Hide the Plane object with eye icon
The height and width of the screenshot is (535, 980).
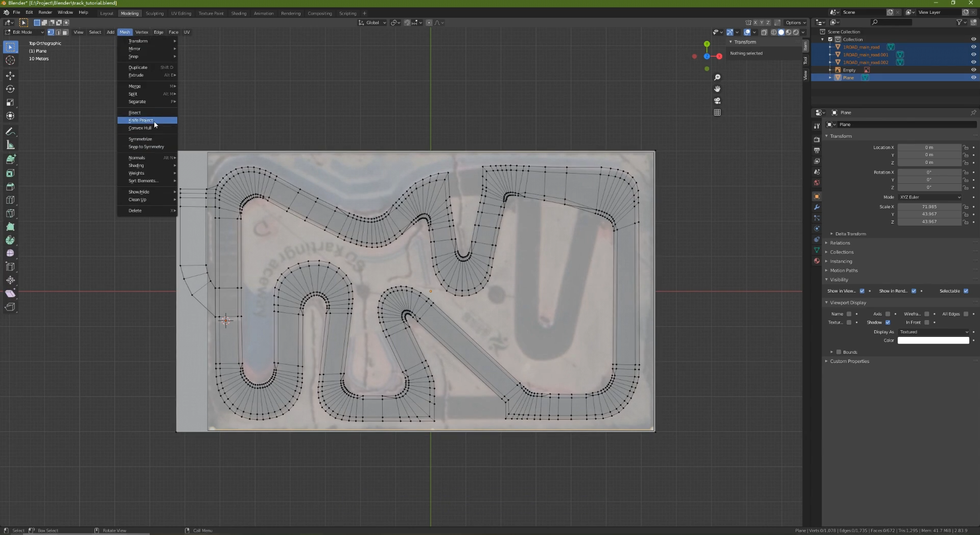click(973, 78)
